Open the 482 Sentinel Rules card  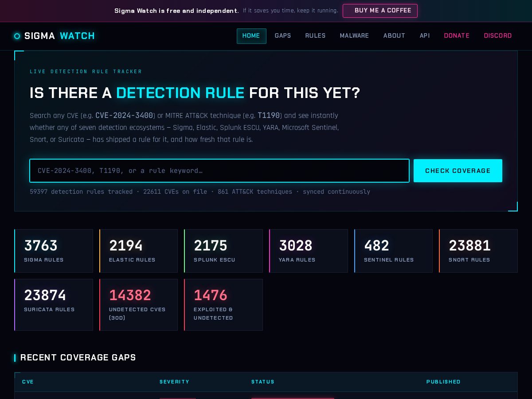393,251
